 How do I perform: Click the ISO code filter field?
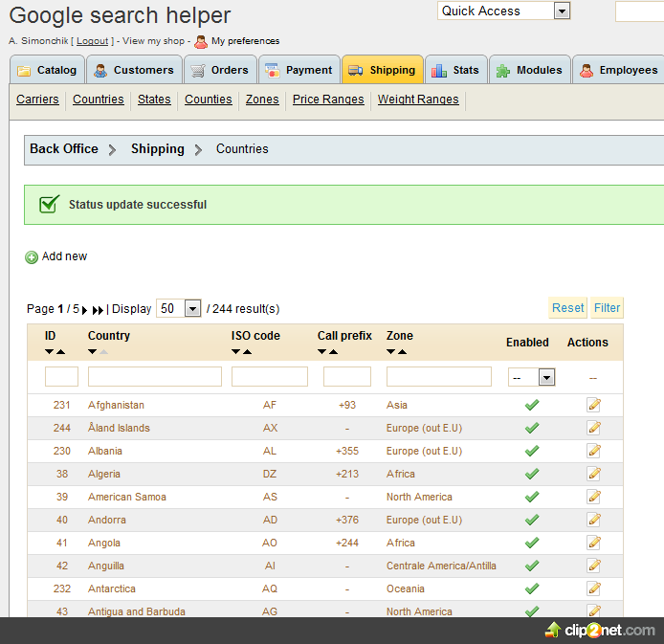269,376
